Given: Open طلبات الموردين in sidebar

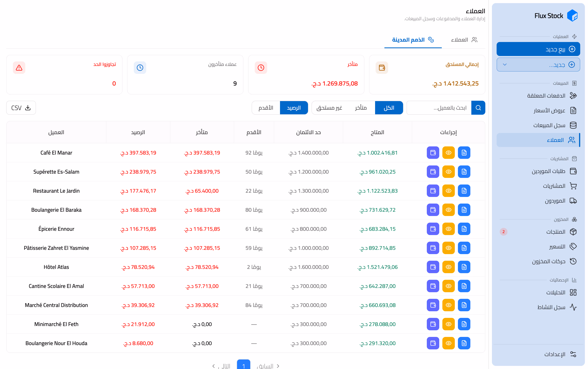Looking at the screenshot, I should 538,171.
